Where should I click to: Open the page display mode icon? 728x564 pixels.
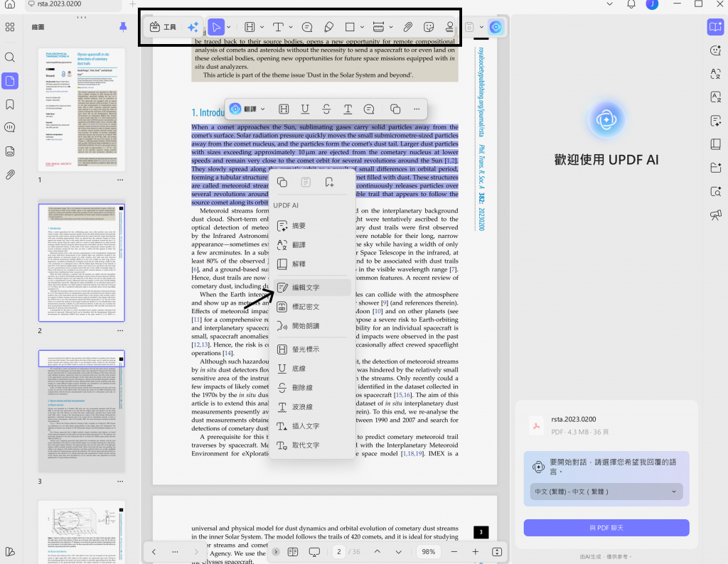point(292,551)
